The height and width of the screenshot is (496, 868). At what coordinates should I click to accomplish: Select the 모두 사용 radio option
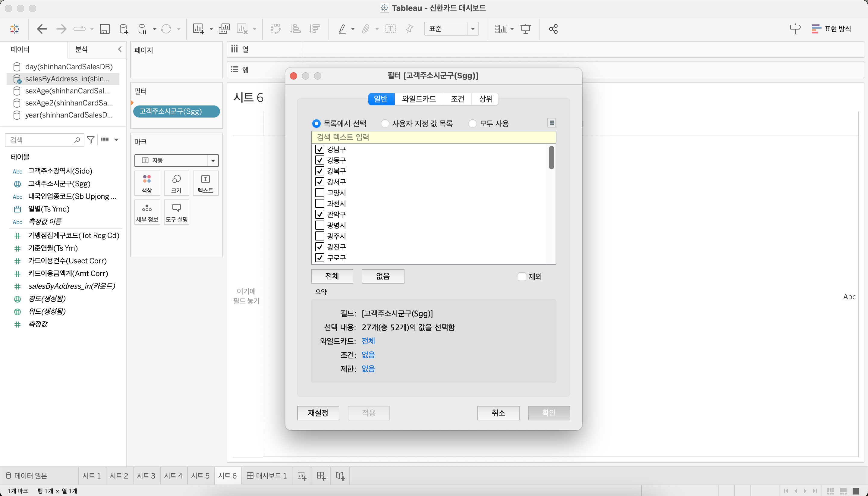473,124
